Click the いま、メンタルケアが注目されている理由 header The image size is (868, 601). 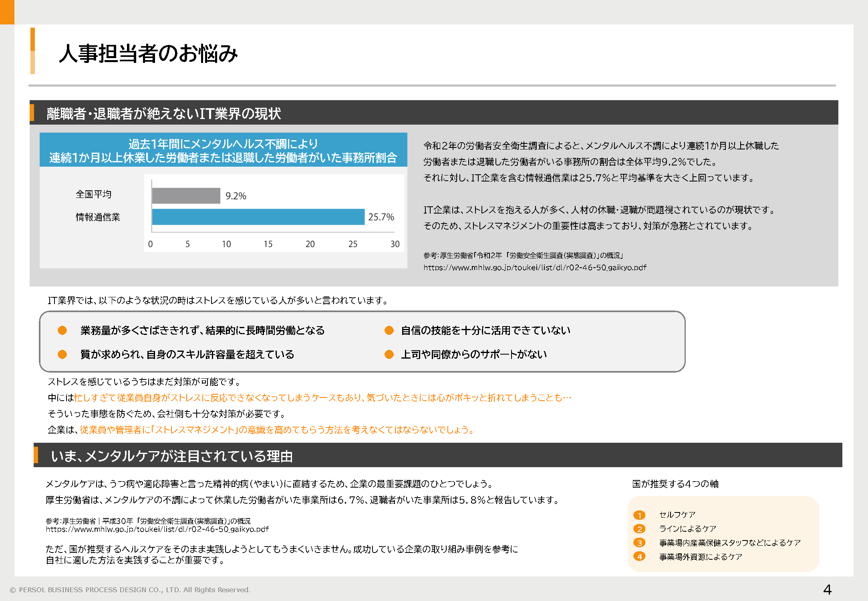[172, 456]
